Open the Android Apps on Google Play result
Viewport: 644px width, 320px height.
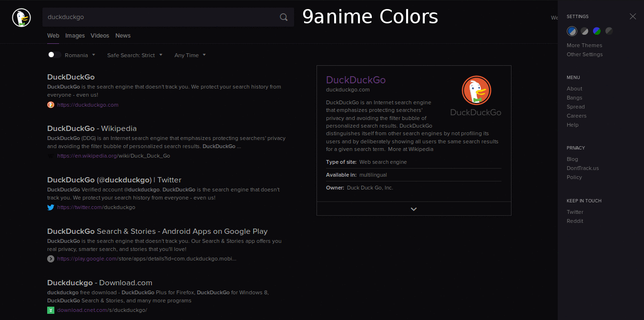coord(157,231)
